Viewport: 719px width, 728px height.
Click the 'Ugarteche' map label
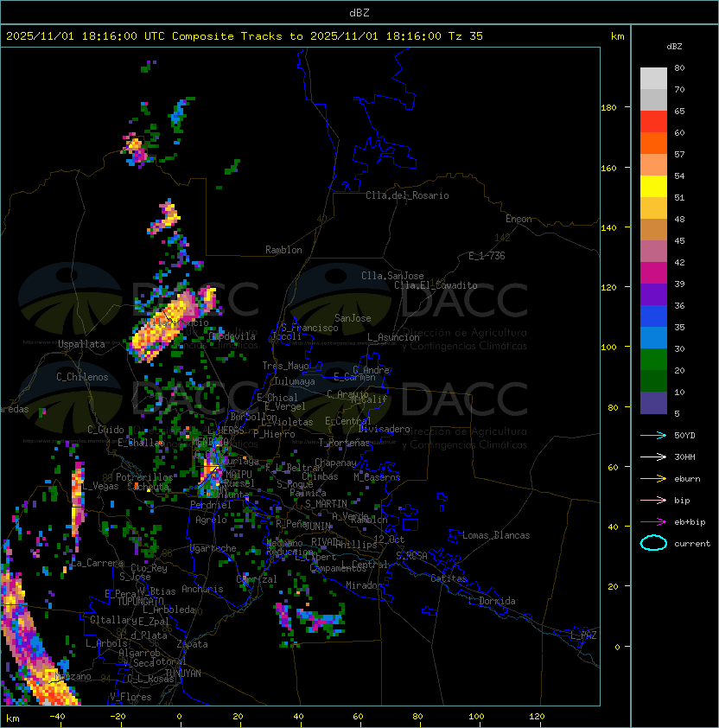pyautogui.click(x=213, y=548)
